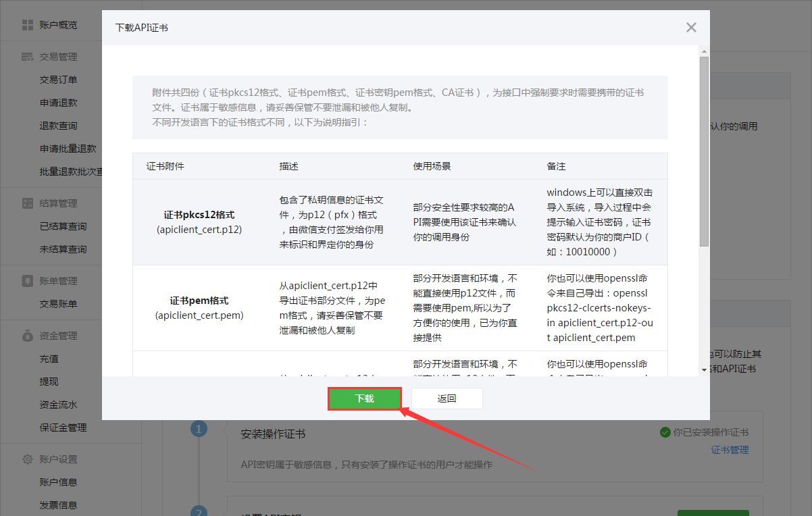Click the 资金管理 money bag icon
Image resolution: width=812 pixels, height=516 pixels.
click(28, 336)
